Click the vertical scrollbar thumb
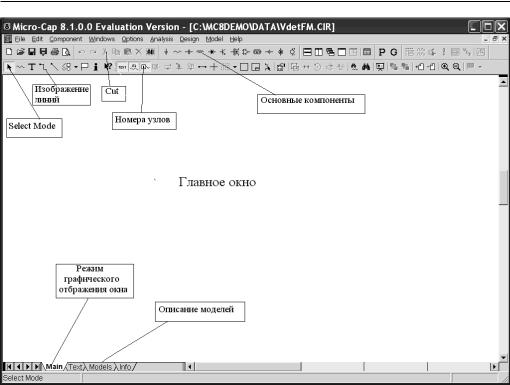The image size is (510, 385). pos(503,187)
